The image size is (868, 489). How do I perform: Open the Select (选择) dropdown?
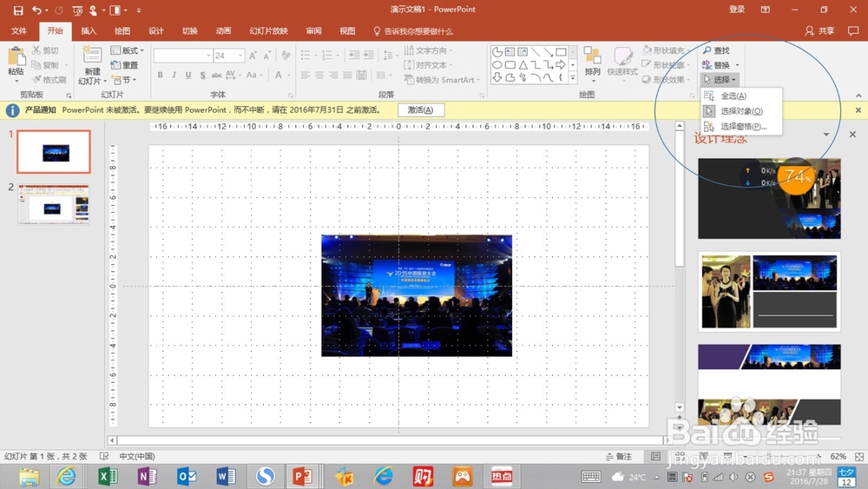click(719, 80)
